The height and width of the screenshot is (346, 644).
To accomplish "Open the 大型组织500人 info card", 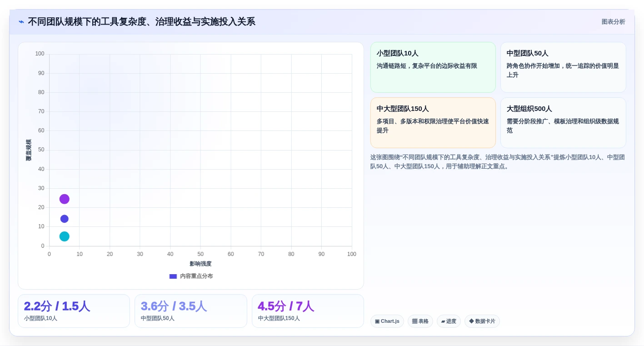I will click(563, 123).
